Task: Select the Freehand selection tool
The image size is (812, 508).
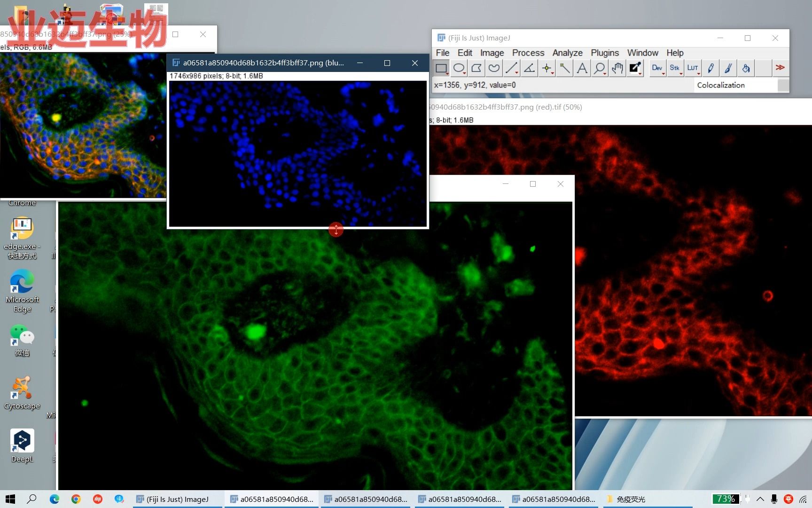Action: pyautogui.click(x=494, y=68)
